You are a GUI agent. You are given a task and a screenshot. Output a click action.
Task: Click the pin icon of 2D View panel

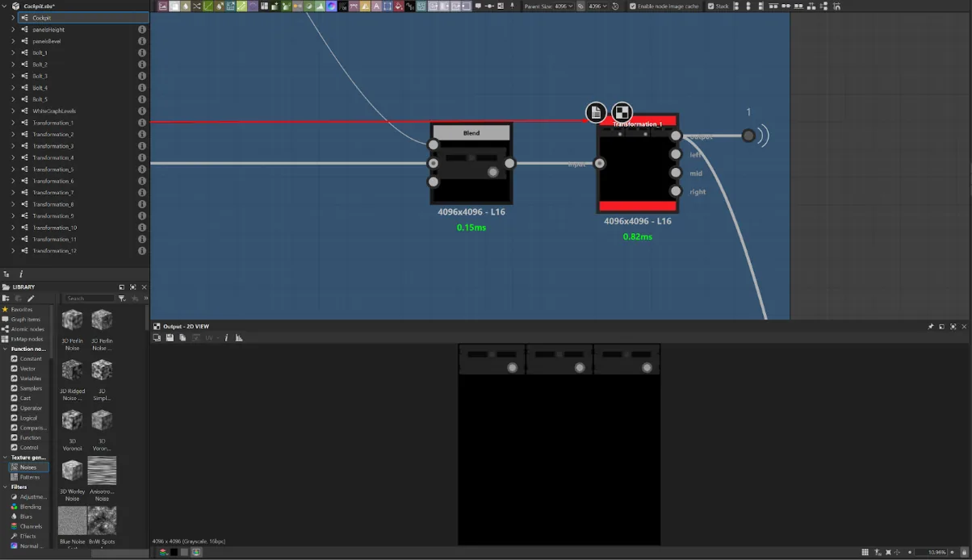(931, 327)
